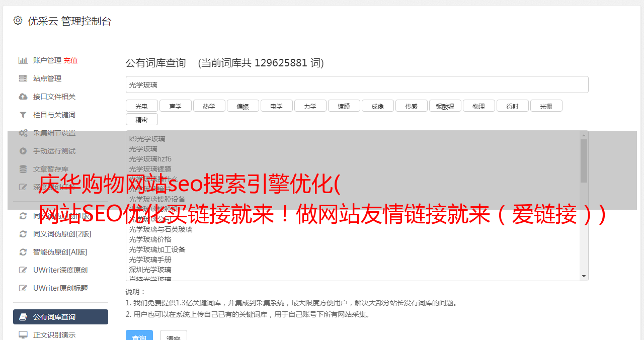The height and width of the screenshot is (340, 644).
Task: Select the edit icon beside UWriter深度原创
Action: 23,270
